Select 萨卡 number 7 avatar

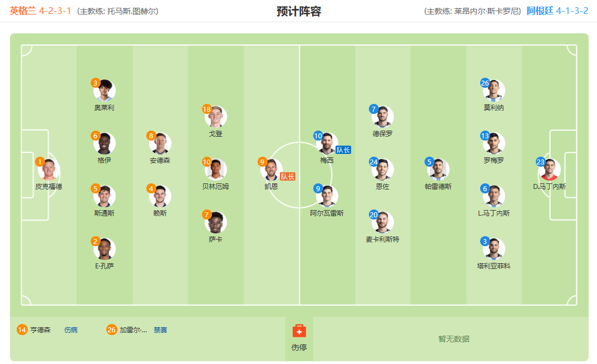tap(215, 222)
